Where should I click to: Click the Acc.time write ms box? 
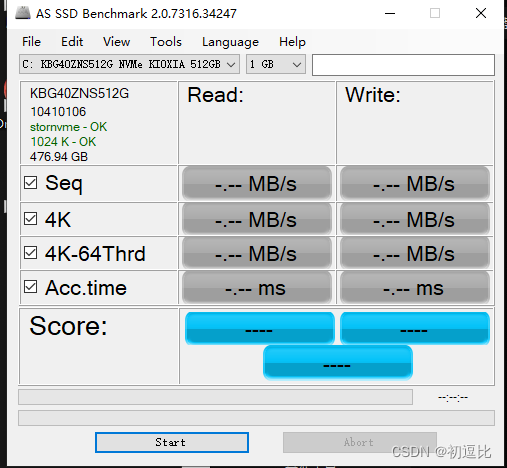414,288
